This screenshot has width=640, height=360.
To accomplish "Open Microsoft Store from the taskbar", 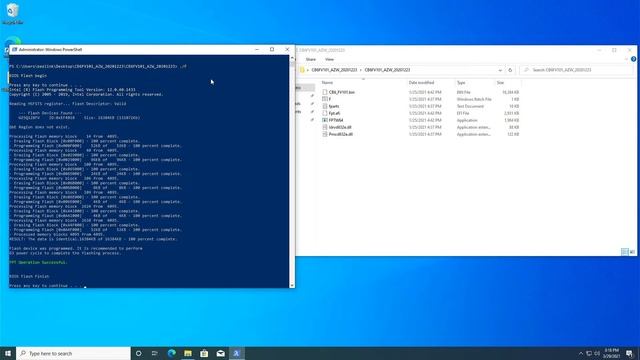I will tap(204, 353).
